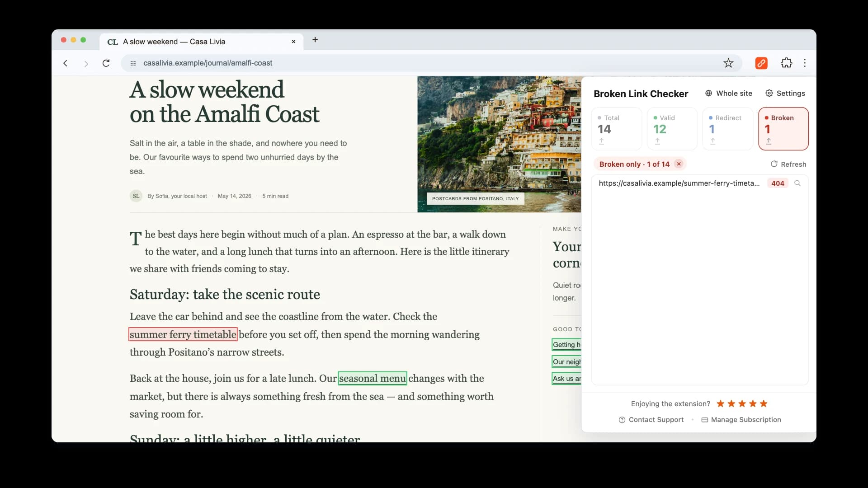Click the address bar URL
The height and width of the screenshot is (488, 868).
click(208, 63)
